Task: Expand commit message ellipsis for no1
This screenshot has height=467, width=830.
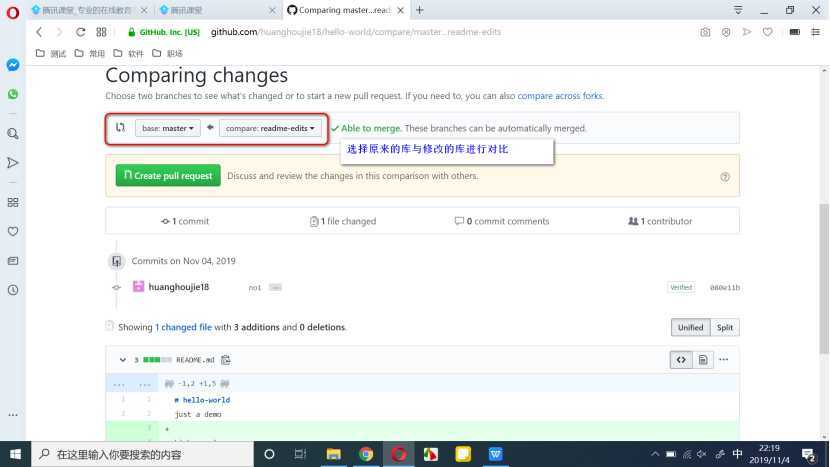Action: pos(275,288)
